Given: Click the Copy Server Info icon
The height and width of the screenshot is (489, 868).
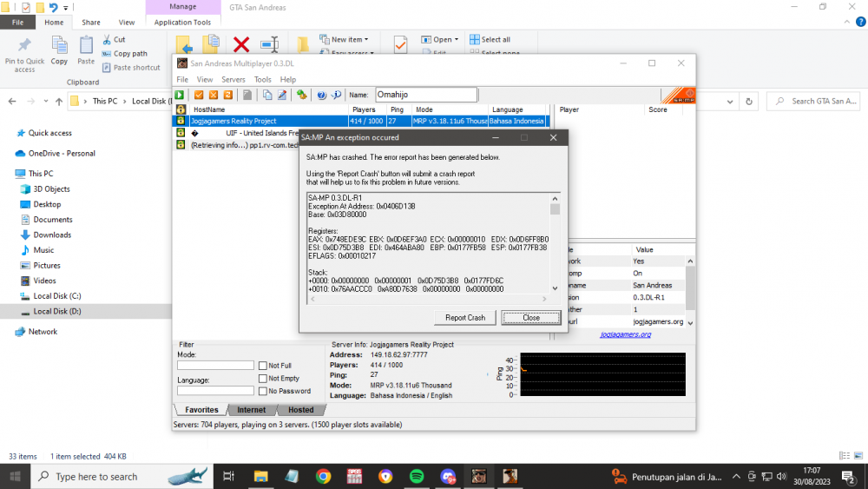Looking at the screenshot, I should tap(267, 95).
